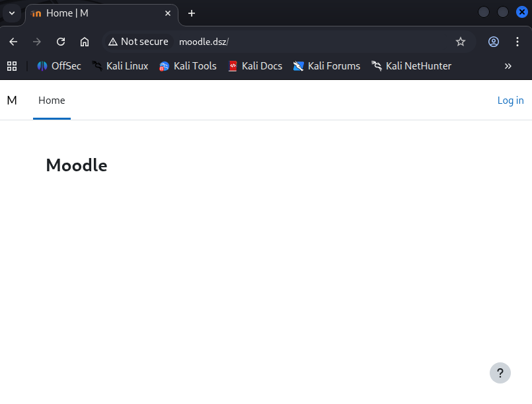Click the back navigation arrow
The image size is (532, 404).
point(13,42)
